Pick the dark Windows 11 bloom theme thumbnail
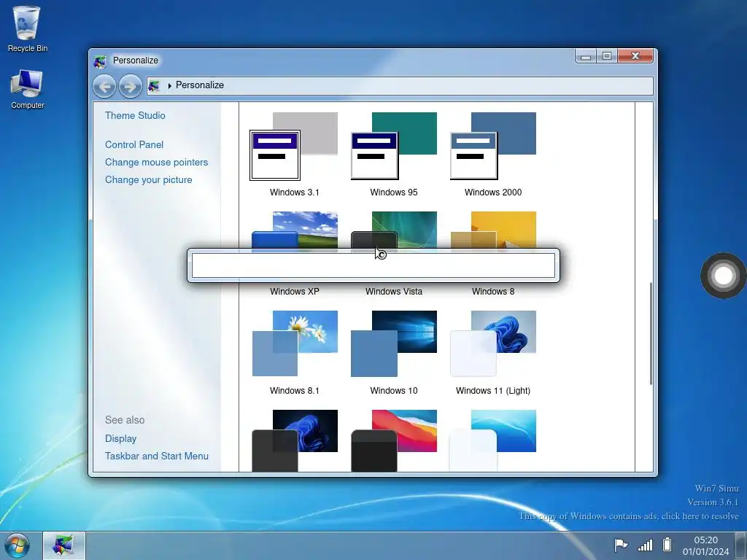Image resolution: width=747 pixels, height=560 pixels. tap(295, 440)
